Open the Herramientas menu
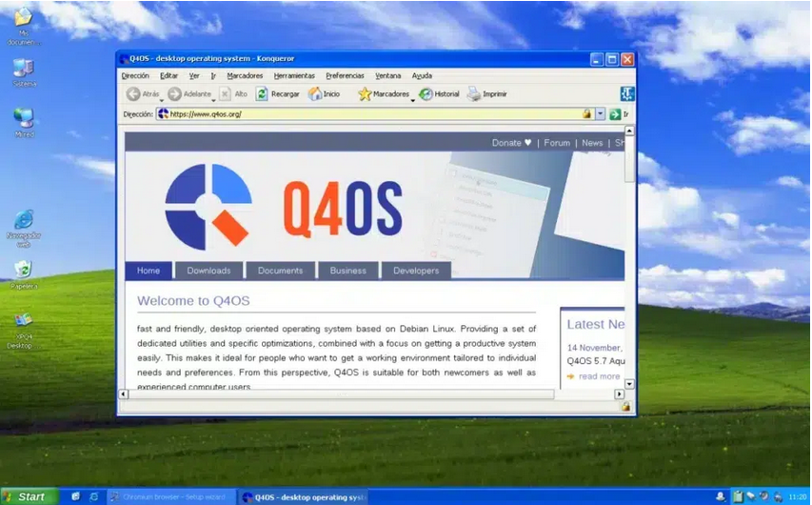The width and height of the screenshot is (812, 505). coord(294,75)
